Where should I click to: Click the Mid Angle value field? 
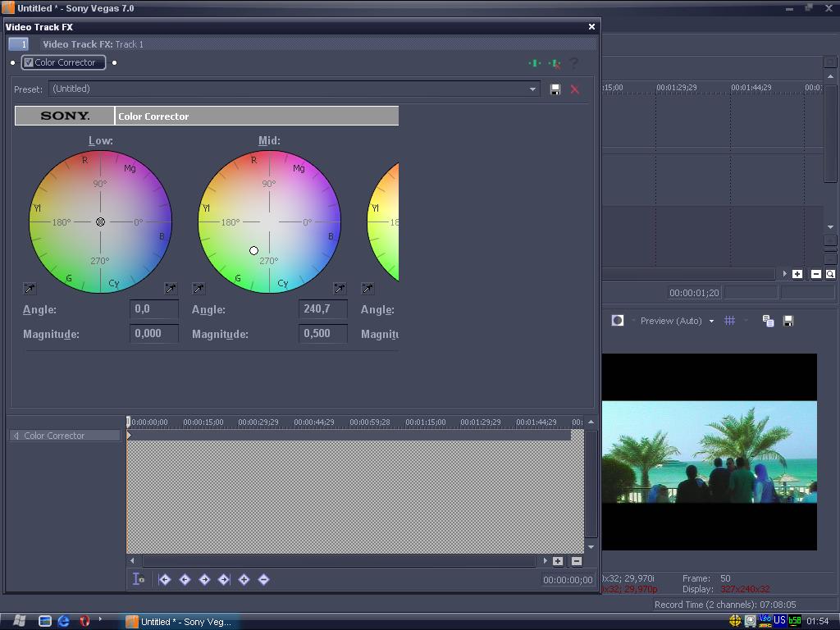coord(323,309)
